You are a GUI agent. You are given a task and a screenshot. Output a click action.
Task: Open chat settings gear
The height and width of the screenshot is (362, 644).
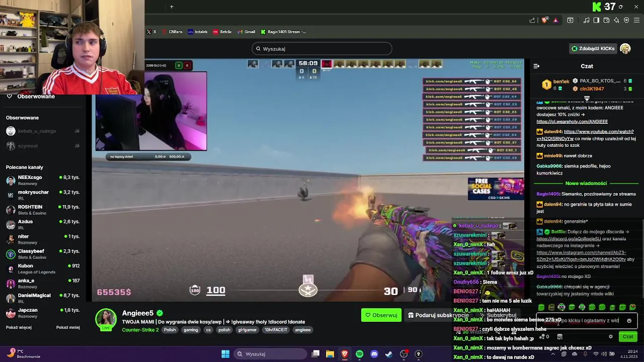pyautogui.click(x=611, y=337)
